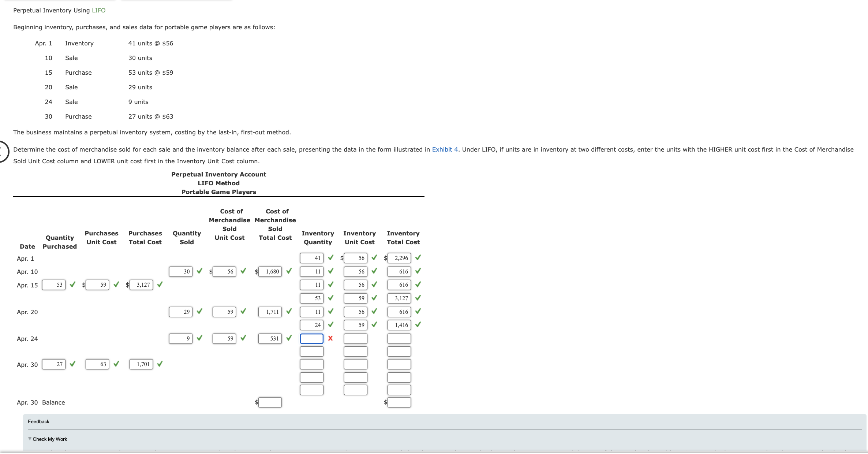Click last empty Inventory Total Cost box

399,390
